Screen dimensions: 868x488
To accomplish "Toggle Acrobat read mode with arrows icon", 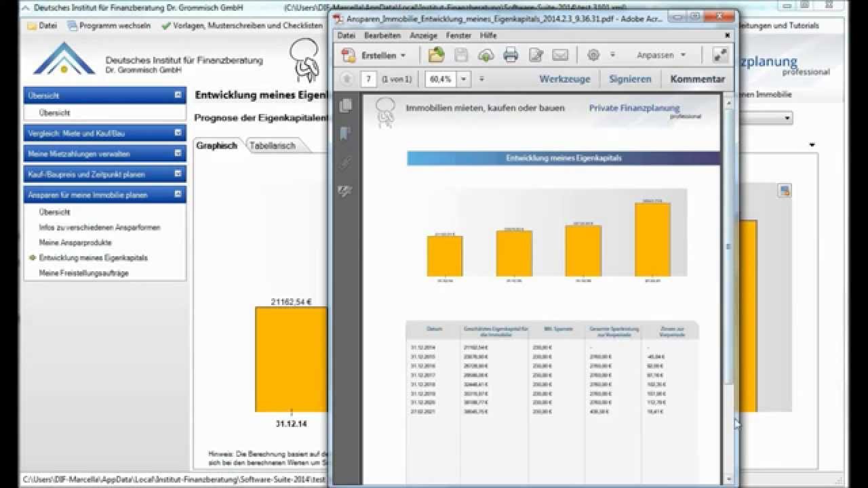I will click(x=720, y=55).
